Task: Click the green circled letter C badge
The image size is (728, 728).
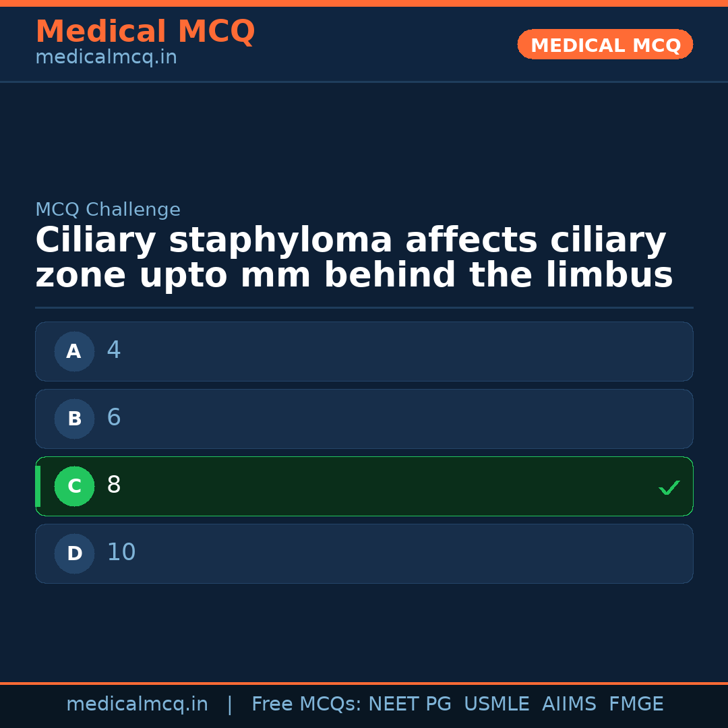Action: (74, 486)
